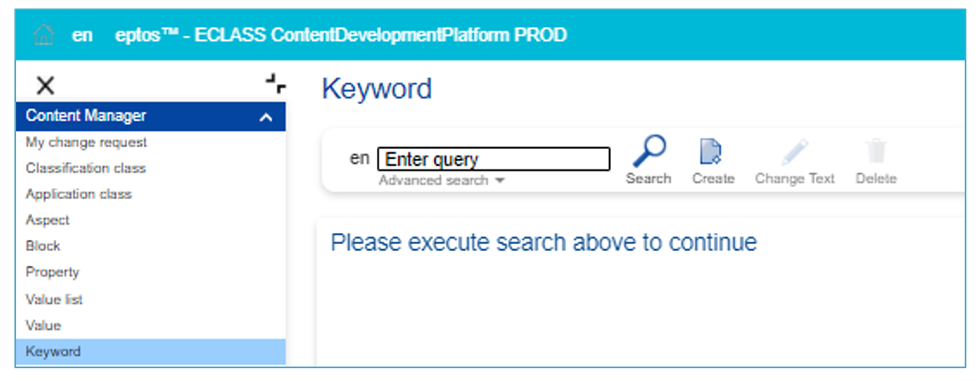Image resolution: width=980 pixels, height=381 pixels.
Task: Click the Enter query search field
Action: pyautogui.click(x=493, y=159)
